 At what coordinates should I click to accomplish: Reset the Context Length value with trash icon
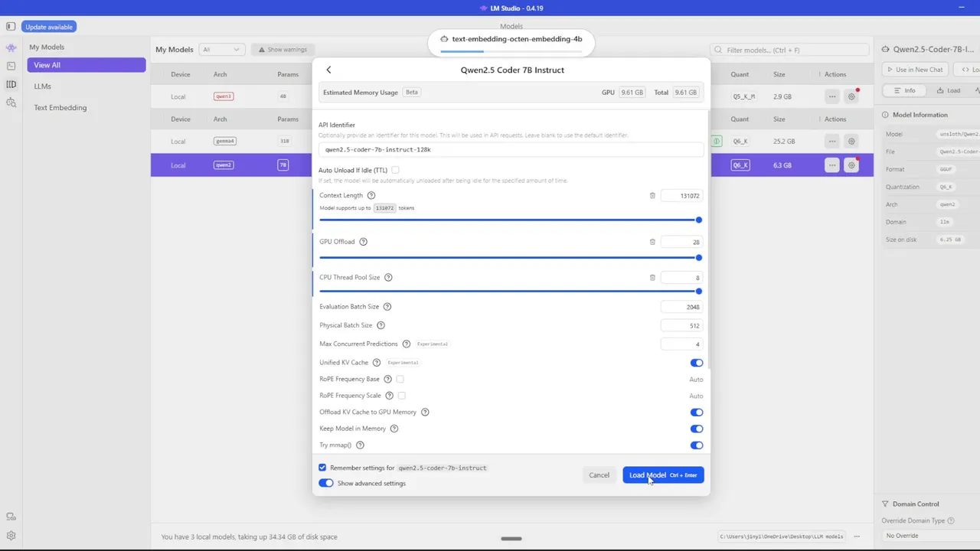coord(652,196)
